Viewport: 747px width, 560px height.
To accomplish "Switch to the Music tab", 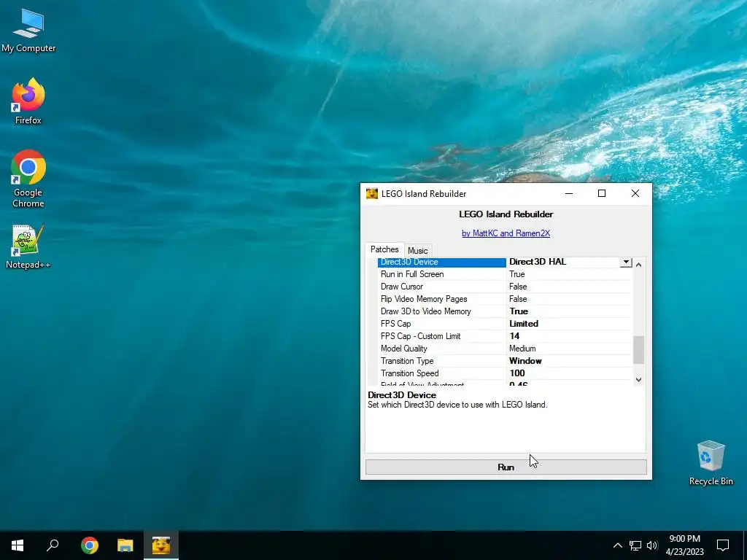I will (418, 251).
